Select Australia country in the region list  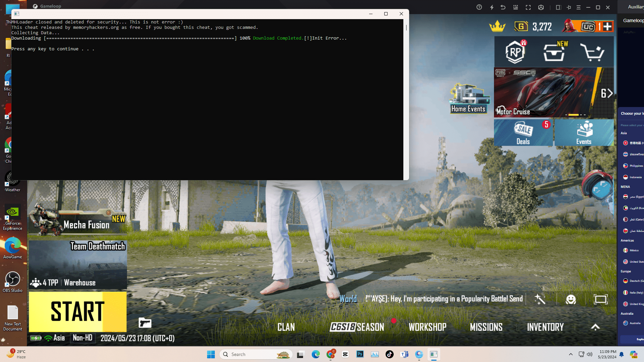pos(632,323)
